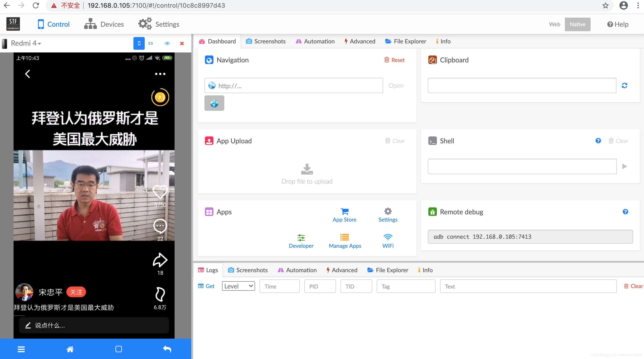Switch to the File Explorer tab
Screen dimensions: 644x359
pyautogui.click(x=405, y=41)
